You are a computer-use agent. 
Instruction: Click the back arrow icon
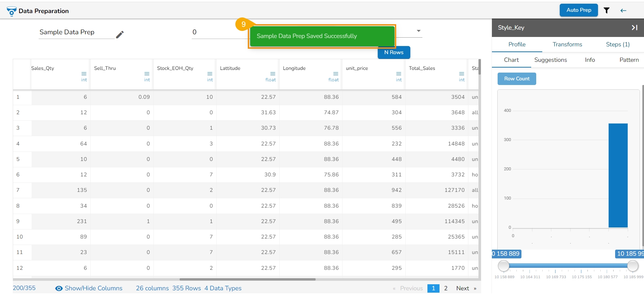click(623, 10)
